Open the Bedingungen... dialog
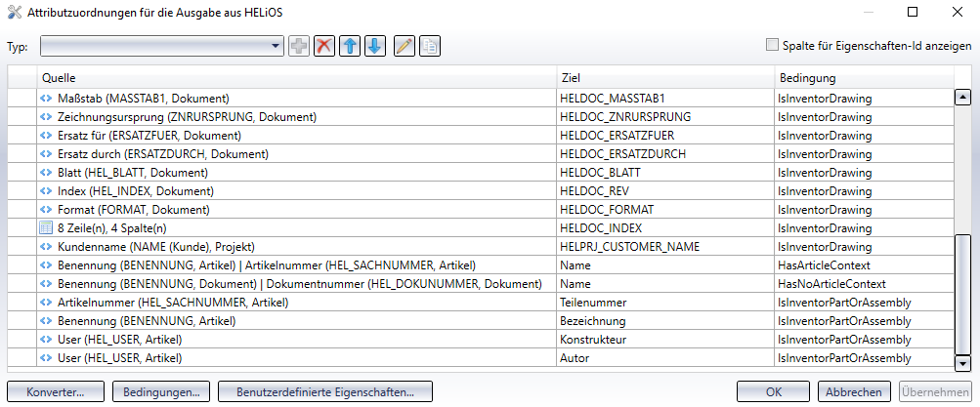Image resolution: width=980 pixels, height=407 pixels. (x=162, y=392)
